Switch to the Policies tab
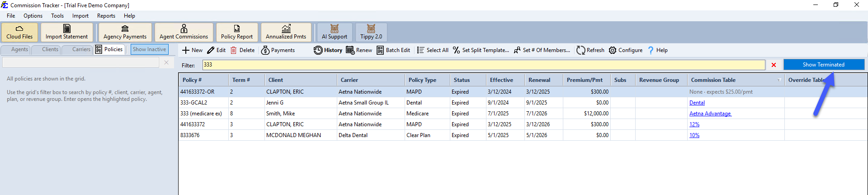The height and width of the screenshot is (195, 868). coord(109,49)
